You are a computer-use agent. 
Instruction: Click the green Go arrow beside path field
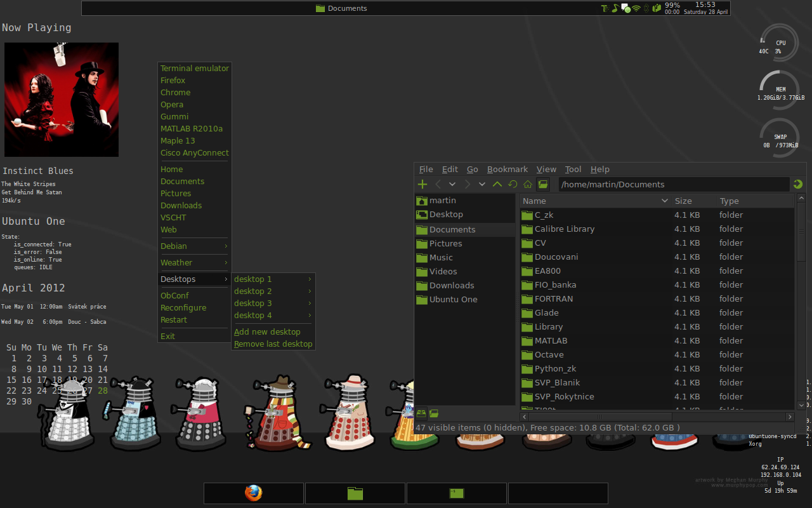click(x=798, y=184)
